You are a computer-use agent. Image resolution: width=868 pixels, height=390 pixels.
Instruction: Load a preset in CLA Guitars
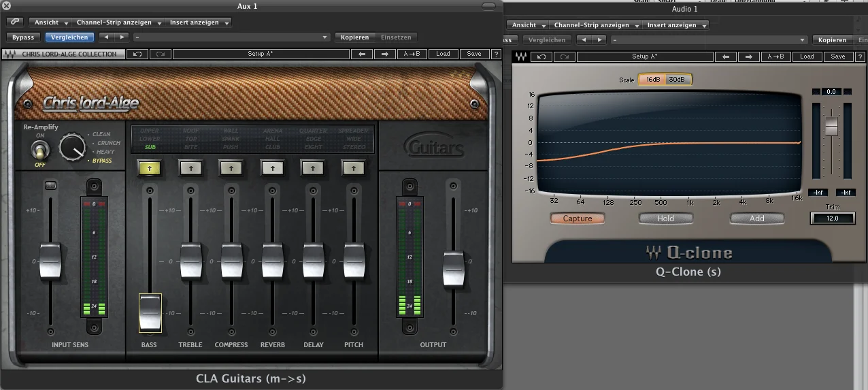[x=443, y=54]
